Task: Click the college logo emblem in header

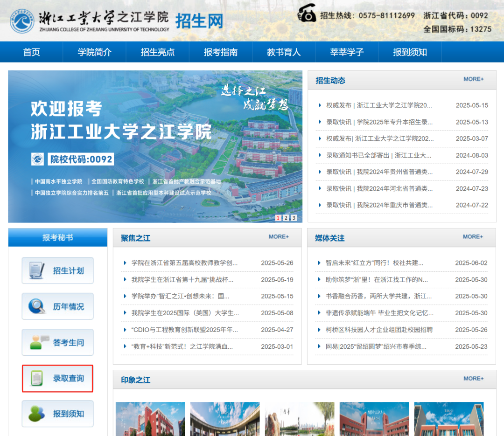Action: click(x=22, y=21)
